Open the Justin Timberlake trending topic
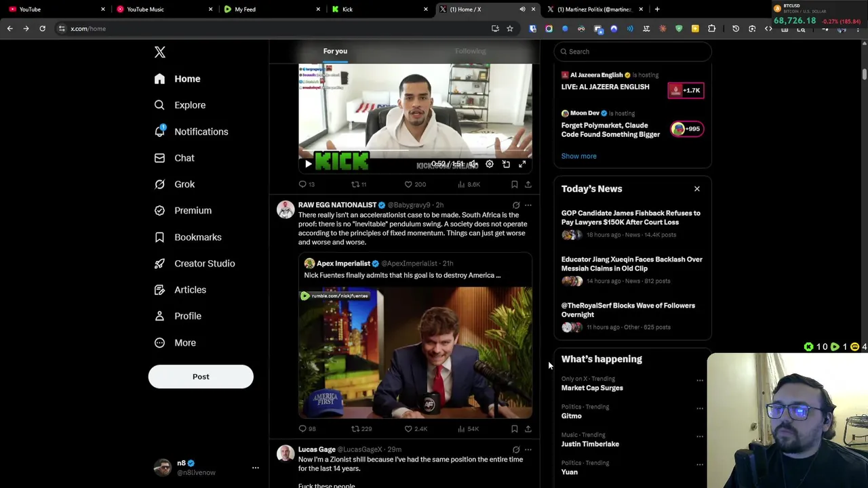 tap(590, 444)
